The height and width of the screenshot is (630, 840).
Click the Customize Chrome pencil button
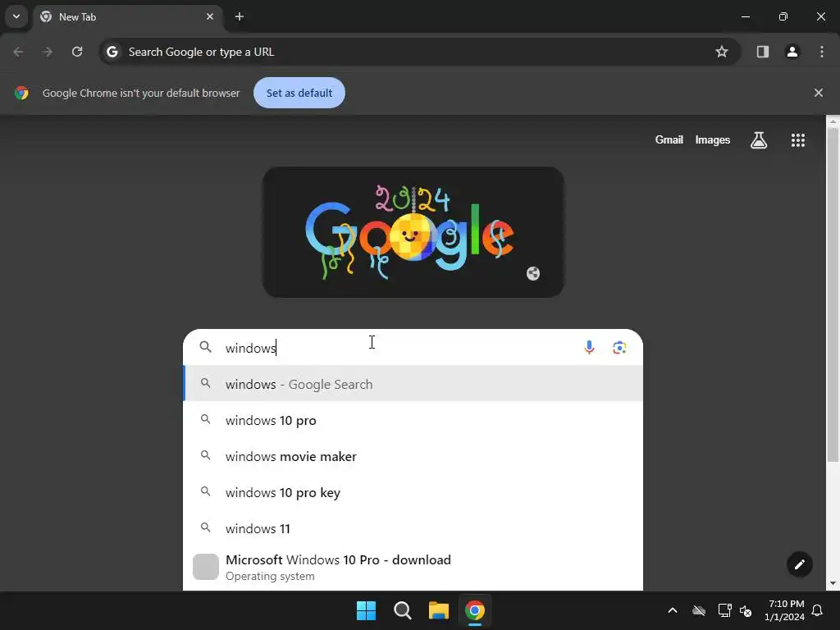click(799, 564)
